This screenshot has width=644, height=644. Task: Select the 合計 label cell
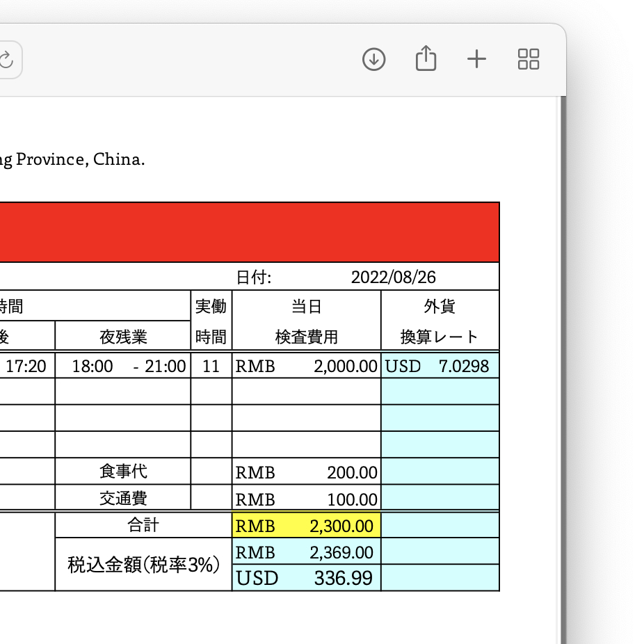(x=143, y=526)
